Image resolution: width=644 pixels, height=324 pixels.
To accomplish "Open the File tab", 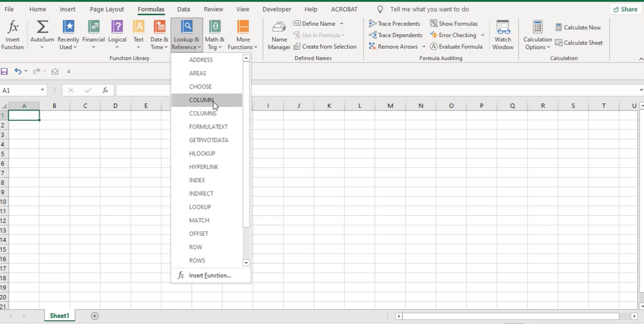I will pos(9,9).
